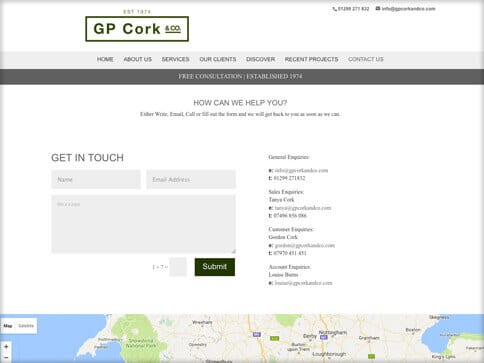Switch map to Satellite view
The height and width of the screenshot is (363, 484).
(26, 326)
